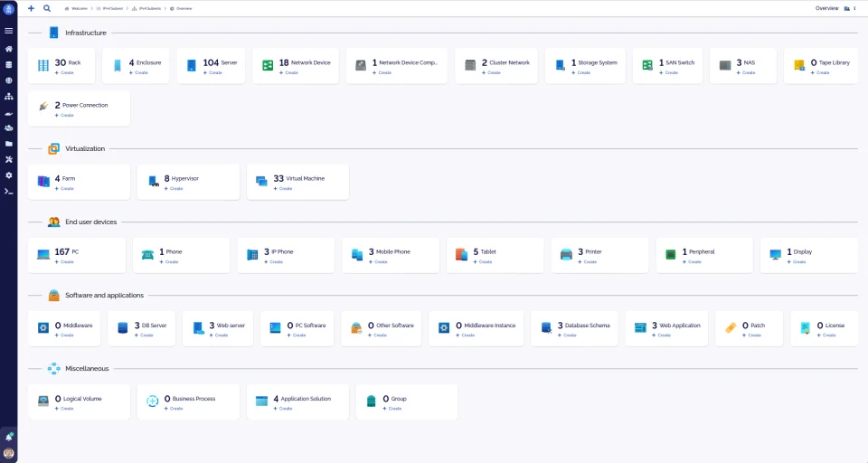Screen dimensions: 868x463
Task: Open the database stack icon in sidebar
Action: [8, 65]
